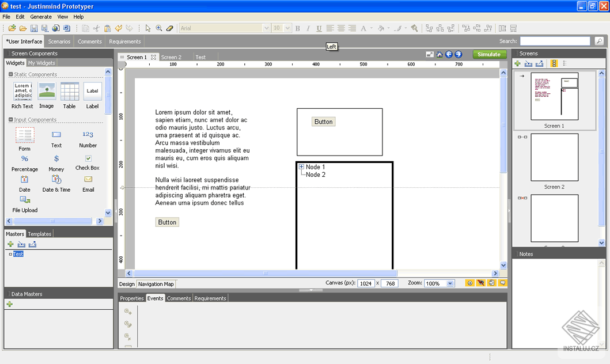Pick the File Upload widget
Screen dimensions: 610x364
[x=25, y=204]
